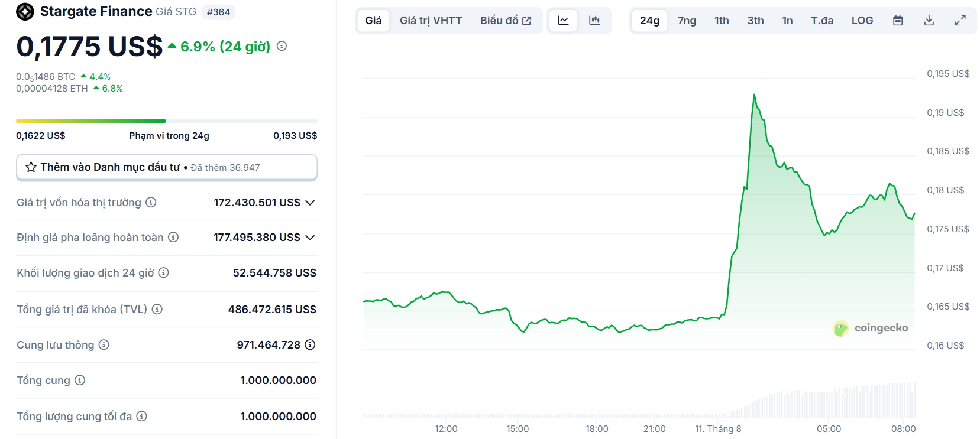Expand market cap value chevron
This screenshot has height=439, width=980.
point(310,203)
